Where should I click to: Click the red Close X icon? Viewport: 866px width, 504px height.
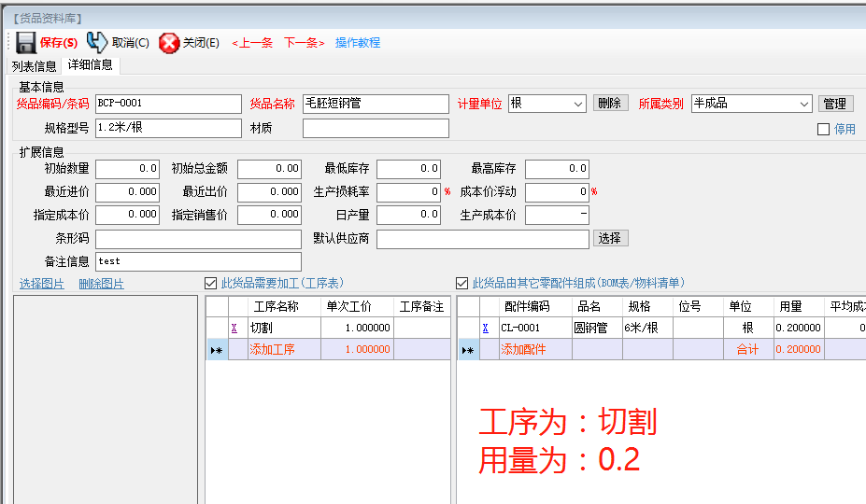click(x=169, y=43)
